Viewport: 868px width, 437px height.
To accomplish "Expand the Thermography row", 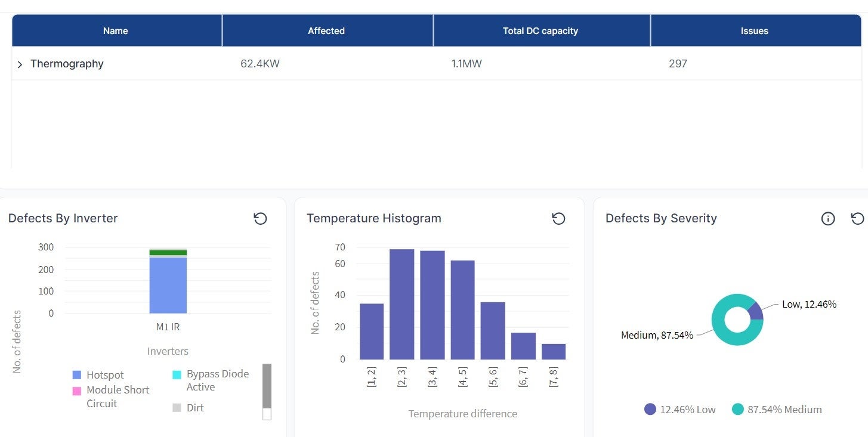I will pos(20,64).
